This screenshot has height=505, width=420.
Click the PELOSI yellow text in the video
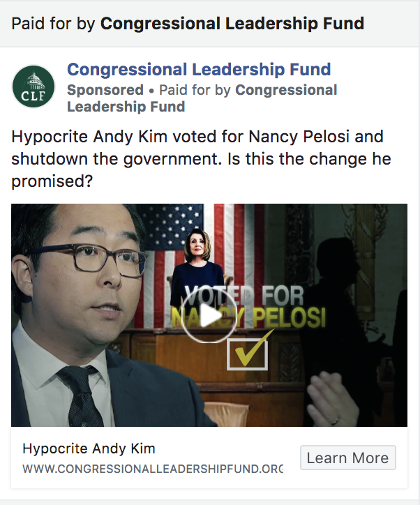click(x=289, y=317)
